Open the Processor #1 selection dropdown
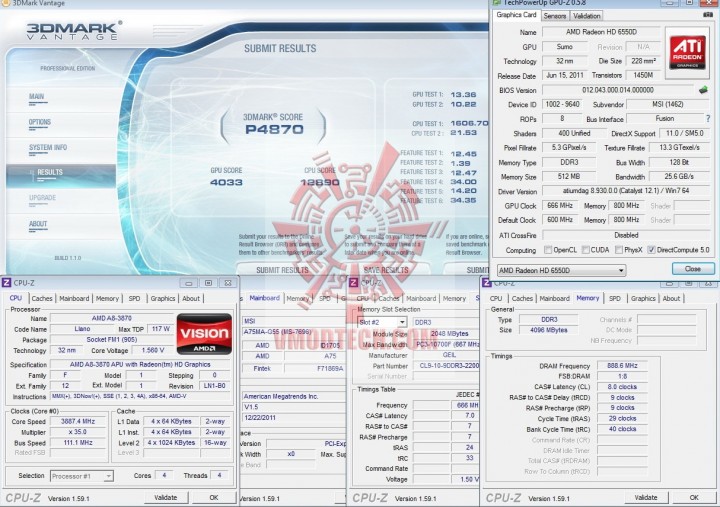Image resolution: width=720 pixels, height=507 pixels. 81,476
